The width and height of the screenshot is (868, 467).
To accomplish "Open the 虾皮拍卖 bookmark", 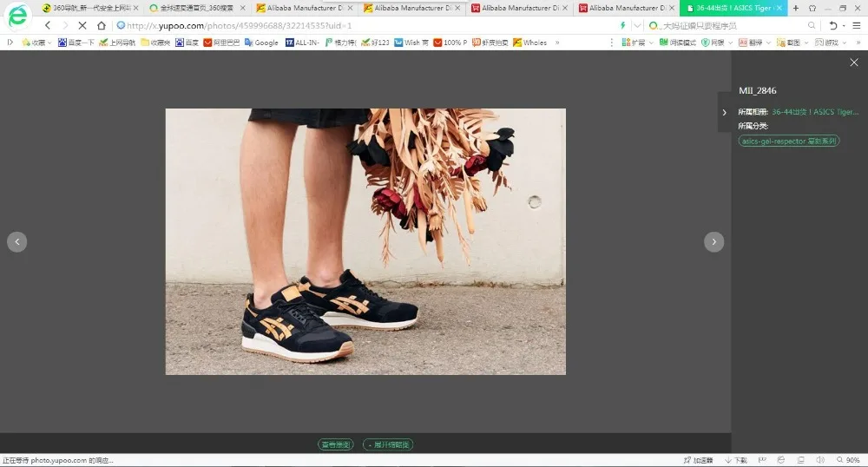I will coord(490,43).
